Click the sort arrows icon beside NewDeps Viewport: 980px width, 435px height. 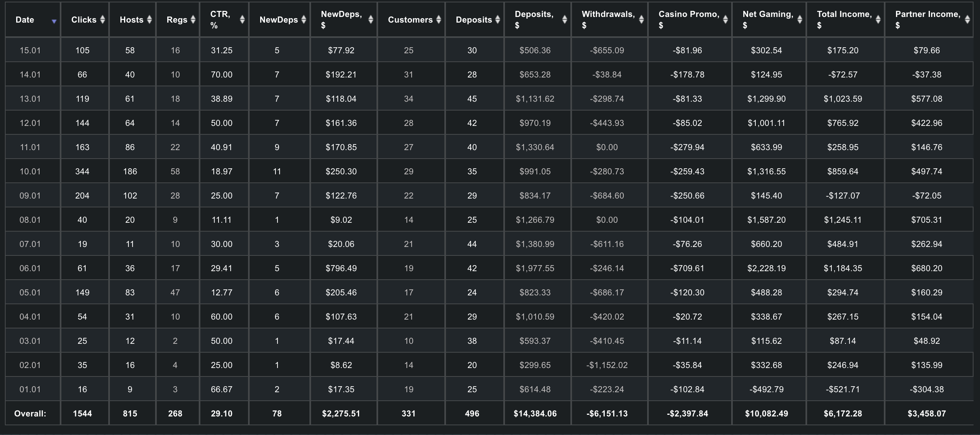pos(304,19)
